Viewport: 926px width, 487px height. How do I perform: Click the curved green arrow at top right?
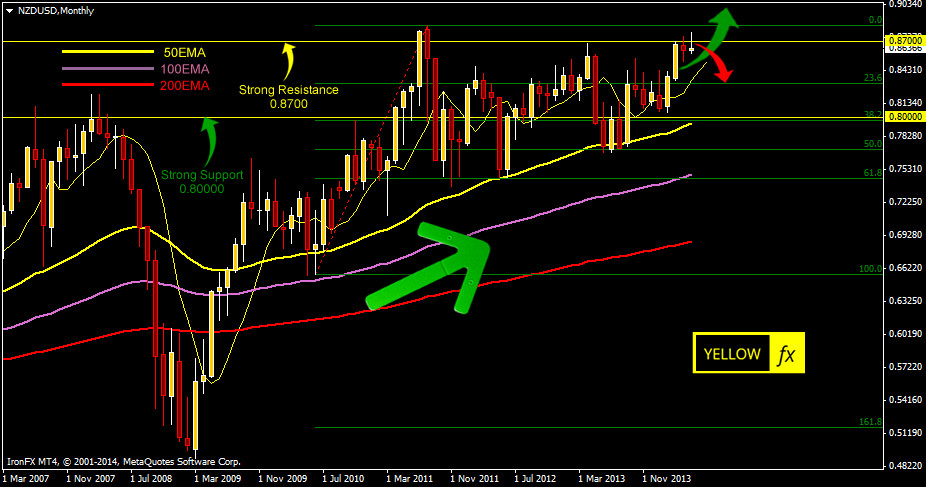[x=714, y=30]
